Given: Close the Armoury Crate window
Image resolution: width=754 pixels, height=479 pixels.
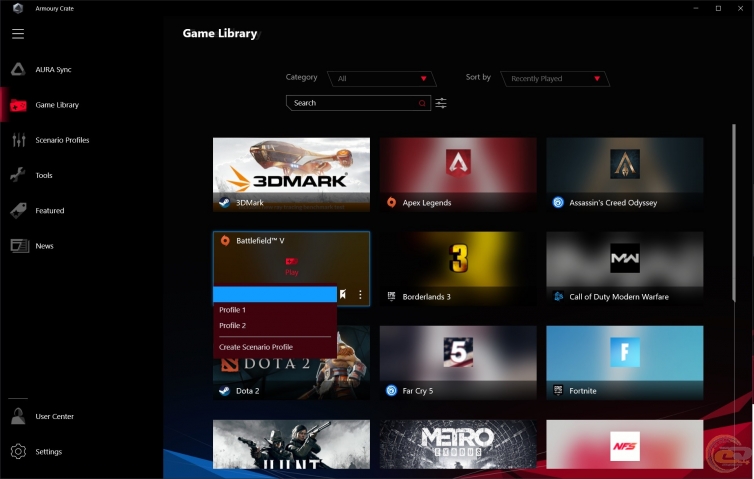Looking at the screenshot, I should [x=741, y=8].
